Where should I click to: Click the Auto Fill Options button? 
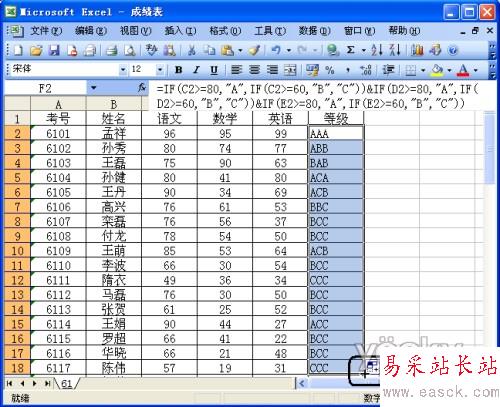tap(372, 366)
